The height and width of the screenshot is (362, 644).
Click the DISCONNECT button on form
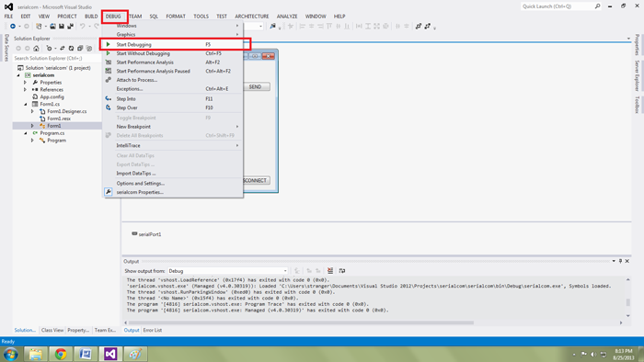(x=257, y=180)
